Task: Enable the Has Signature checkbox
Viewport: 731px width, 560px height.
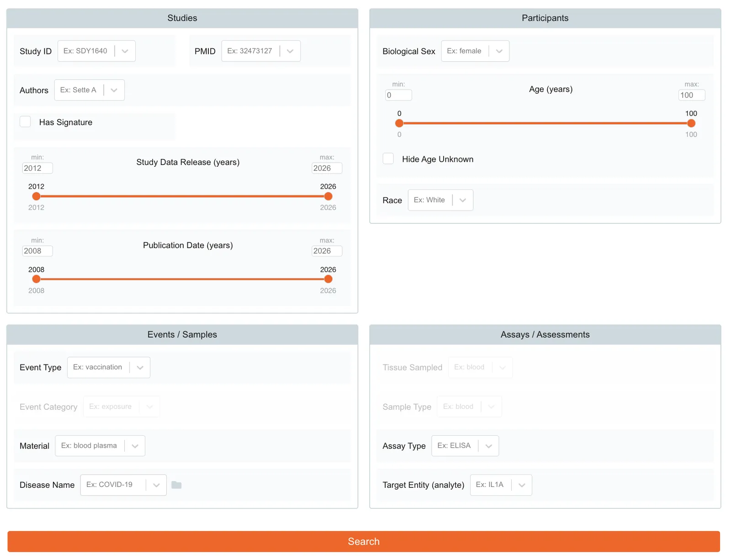Action: [x=26, y=122]
